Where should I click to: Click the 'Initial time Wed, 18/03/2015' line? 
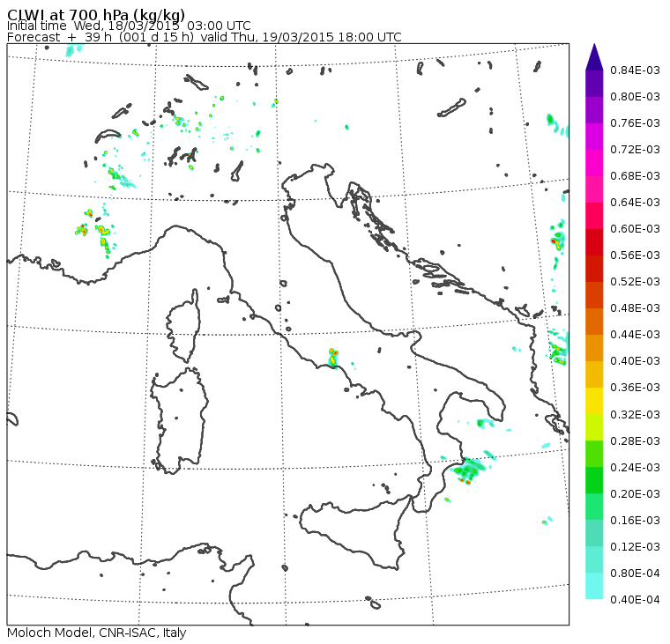(129, 26)
